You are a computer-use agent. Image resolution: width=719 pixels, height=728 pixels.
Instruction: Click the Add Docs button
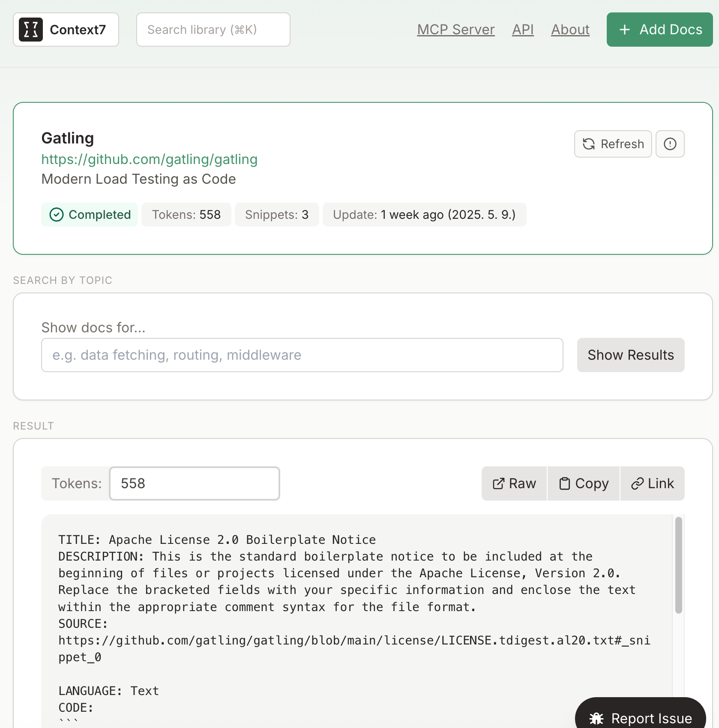click(659, 30)
